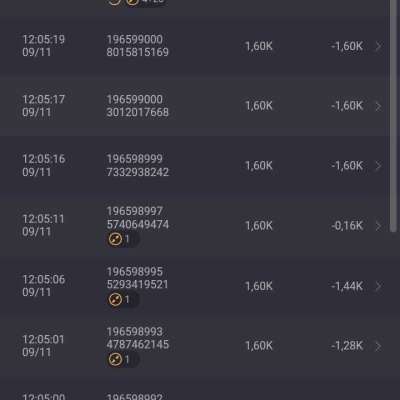Expand details arrow for the 12:05:19 entry
Image resolution: width=400 pixels, height=400 pixels.
(x=378, y=46)
